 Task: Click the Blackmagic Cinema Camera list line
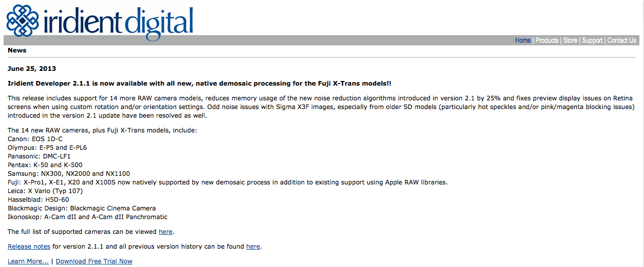tap(82, 208)
